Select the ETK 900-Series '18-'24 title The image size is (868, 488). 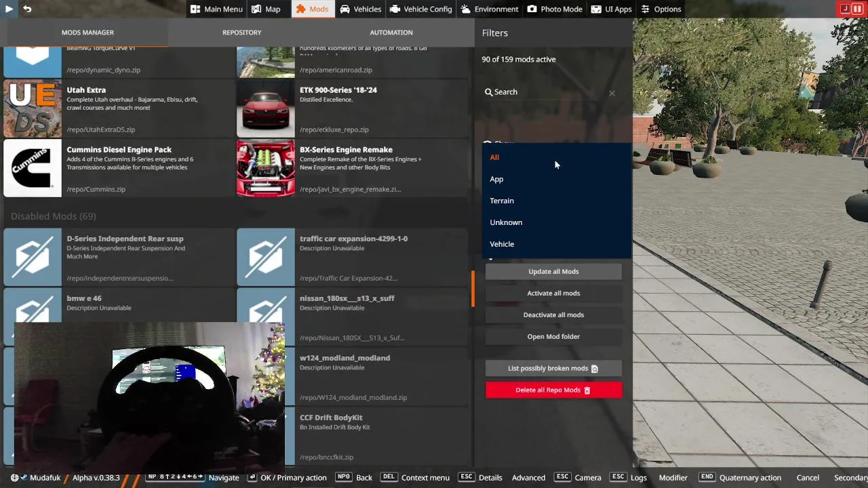pyautogui.click(x=338, y=90)
